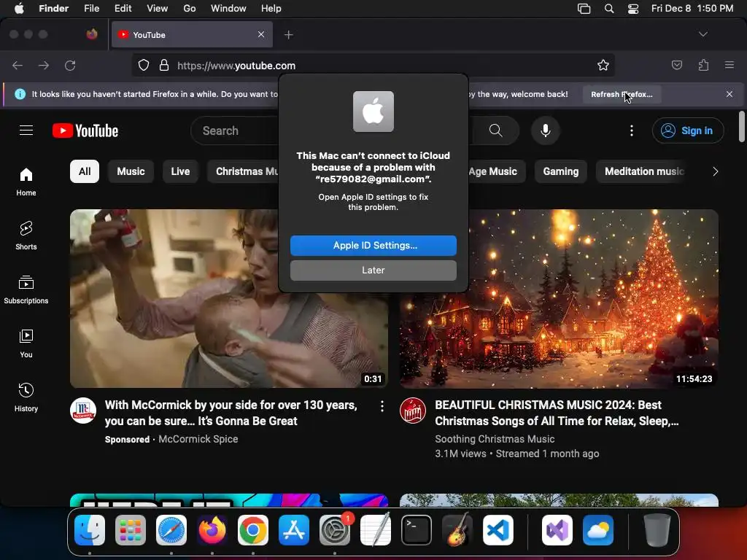This screenshot has width=747, height=560.
Task: Open Shorts in the sidebar
Action: pyautogui.click(x=26, y=236)
